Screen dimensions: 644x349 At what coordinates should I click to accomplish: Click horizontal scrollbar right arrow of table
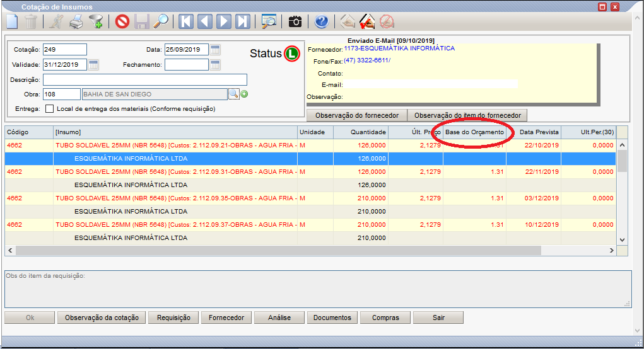point(612,250)
